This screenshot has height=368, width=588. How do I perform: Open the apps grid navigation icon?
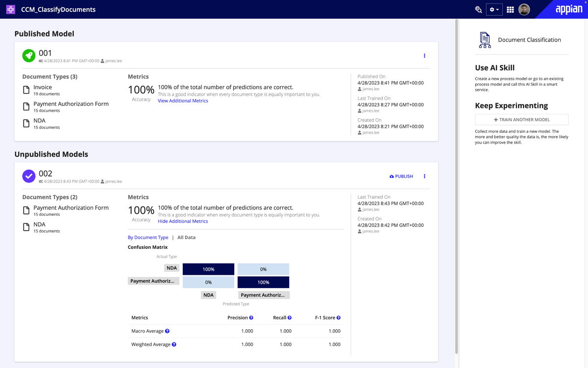tap(510, 9)
